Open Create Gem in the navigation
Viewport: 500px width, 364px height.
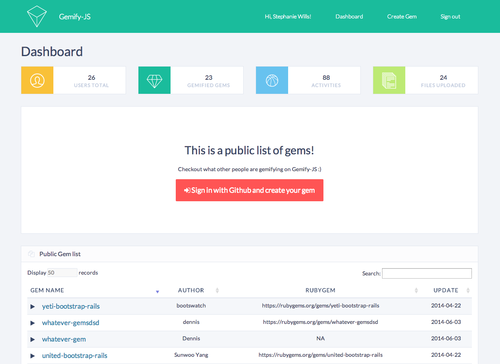pyautogui.click(x=402, y=17)
